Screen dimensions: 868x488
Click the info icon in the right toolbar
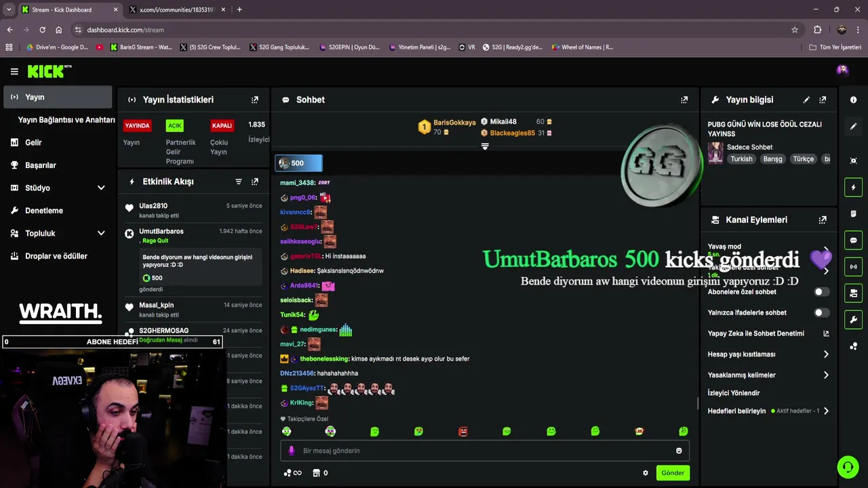(853, 100)
